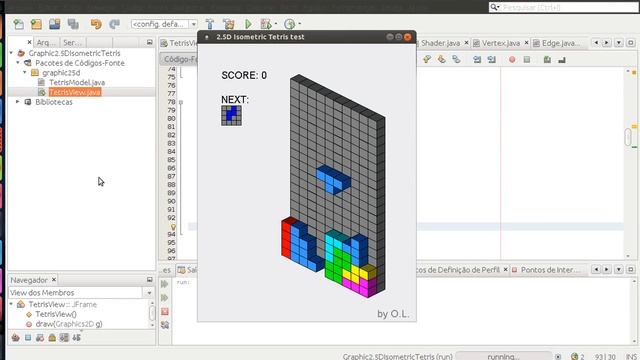640x360 pixels.
Task: Click the Open Project toolbar icon
Action: click(55, 24)
